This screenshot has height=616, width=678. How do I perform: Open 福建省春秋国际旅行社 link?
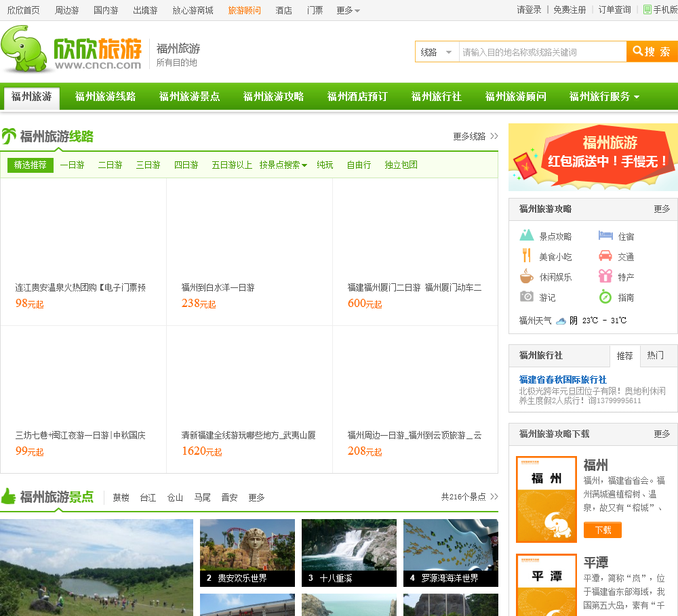[563, 379]
